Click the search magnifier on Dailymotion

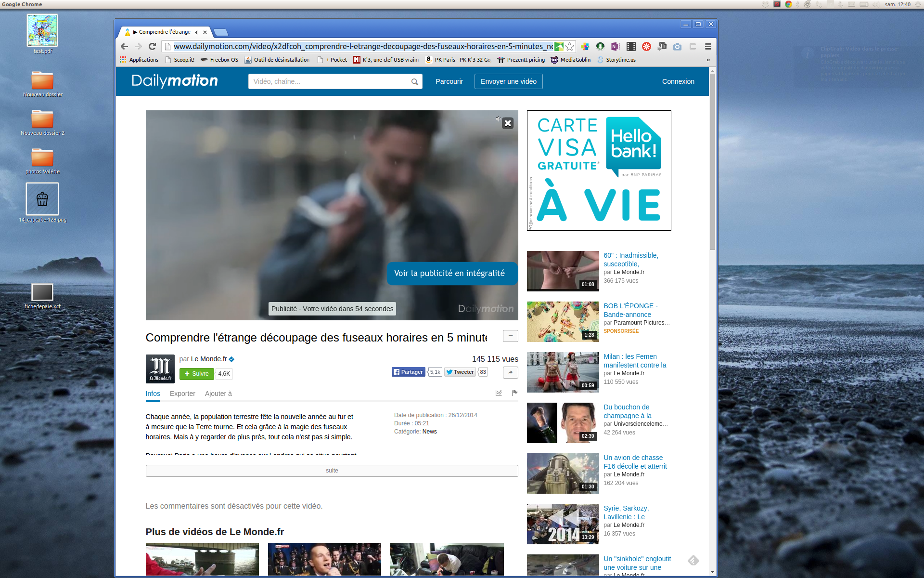coord(414,82)
